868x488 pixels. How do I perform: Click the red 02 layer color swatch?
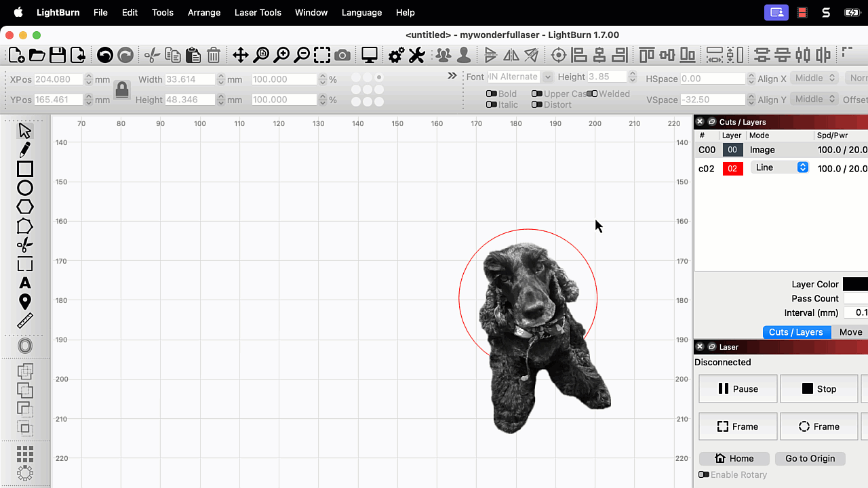pyautogui.click(x=732, y=169)
